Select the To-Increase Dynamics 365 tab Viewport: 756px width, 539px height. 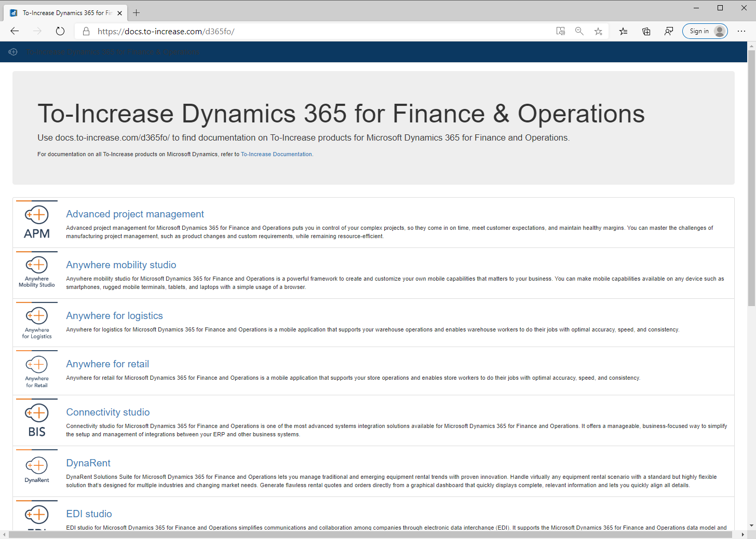click(65, 13)
